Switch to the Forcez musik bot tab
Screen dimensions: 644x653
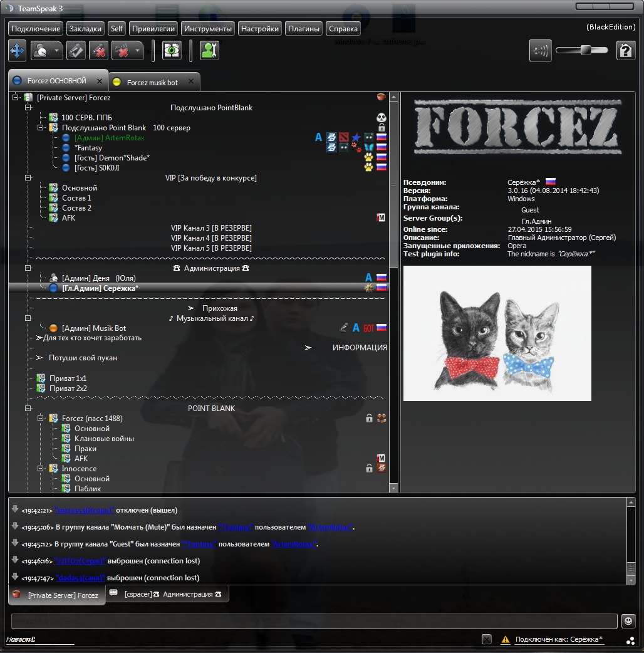[152, 83]
